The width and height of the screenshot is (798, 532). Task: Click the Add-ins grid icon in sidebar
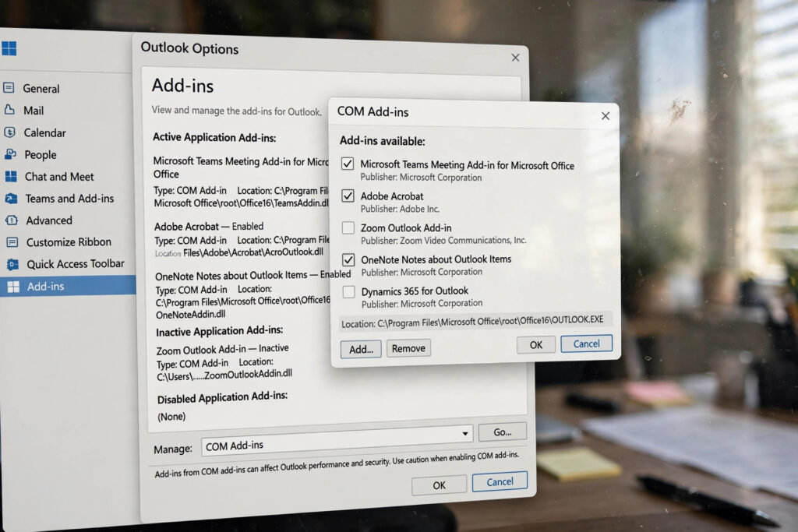(x=14, y=287)
